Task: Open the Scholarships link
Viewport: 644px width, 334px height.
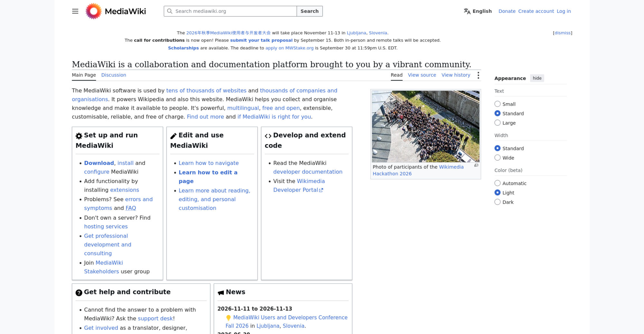Action: coord(183,48)
